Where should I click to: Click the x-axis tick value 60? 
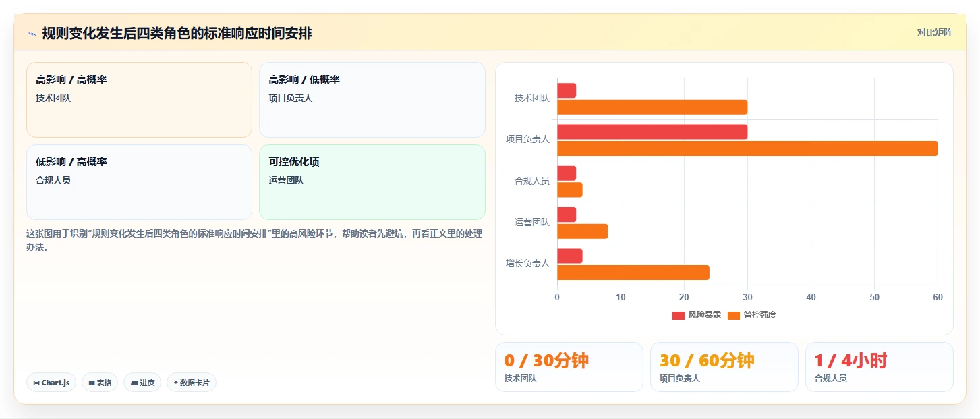pos(938,297)
